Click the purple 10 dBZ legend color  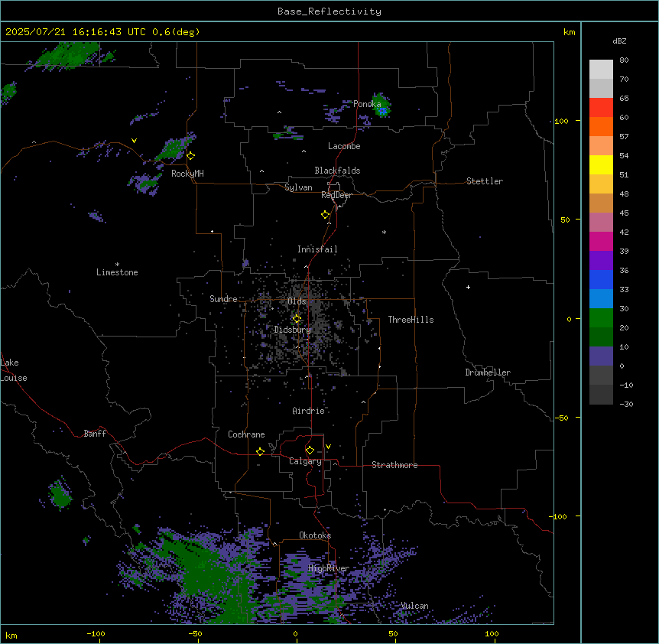point(601,356)
